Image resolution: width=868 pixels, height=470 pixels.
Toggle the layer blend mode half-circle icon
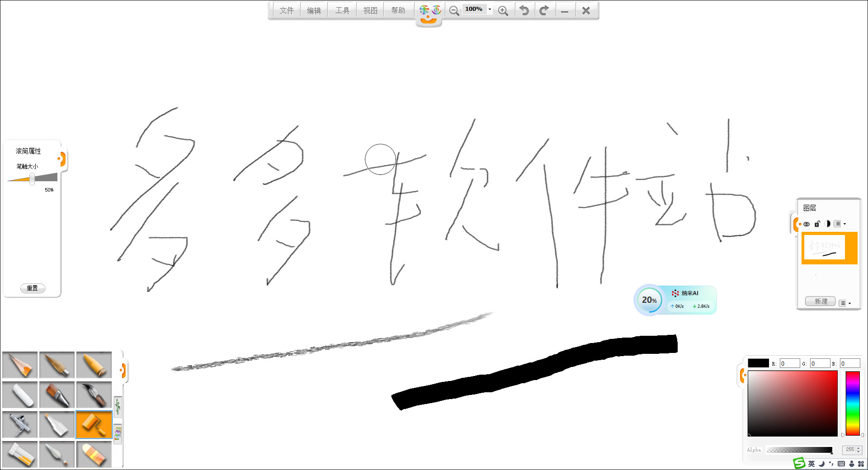click(827, 224)
